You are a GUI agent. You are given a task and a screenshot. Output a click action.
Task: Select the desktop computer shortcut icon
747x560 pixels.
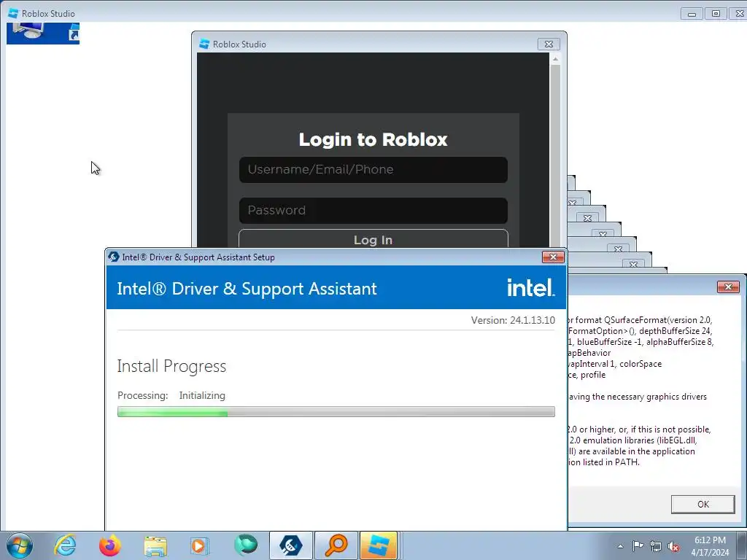[43, 33]
